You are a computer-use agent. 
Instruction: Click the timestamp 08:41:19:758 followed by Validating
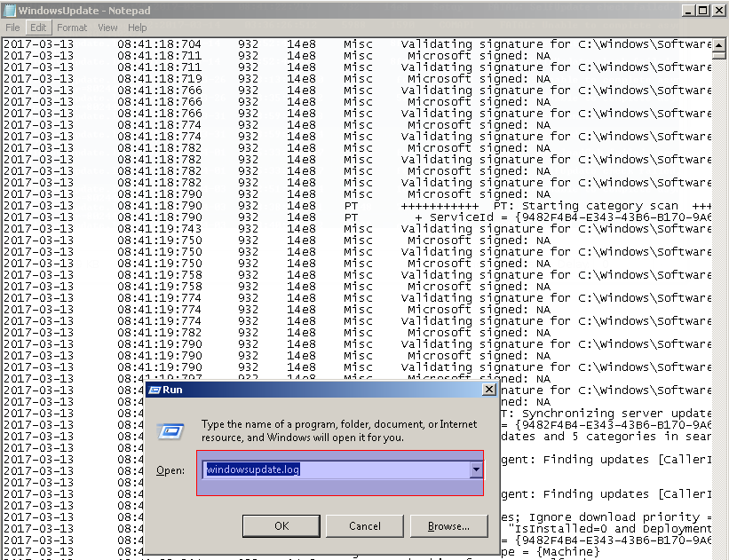click(159, 274)
